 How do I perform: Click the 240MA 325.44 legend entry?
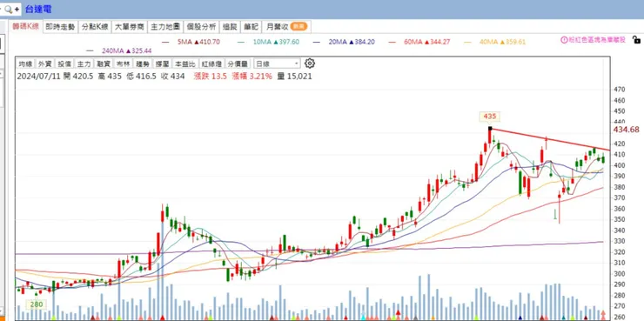[x=119, y=51]
